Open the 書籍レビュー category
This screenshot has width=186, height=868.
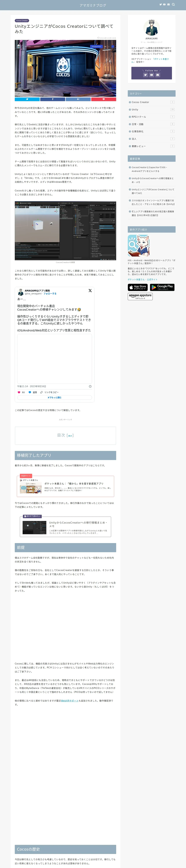(x=152, y=146)
